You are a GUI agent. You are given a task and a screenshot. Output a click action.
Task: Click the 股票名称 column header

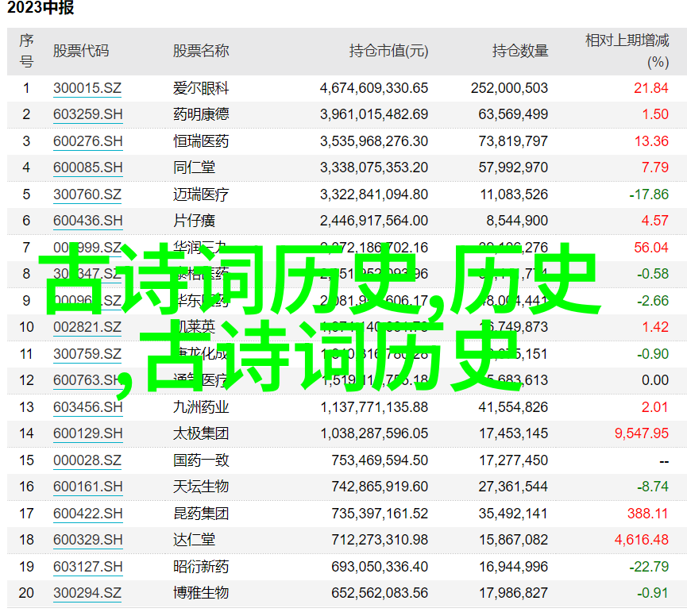click(x=201, y=52)
